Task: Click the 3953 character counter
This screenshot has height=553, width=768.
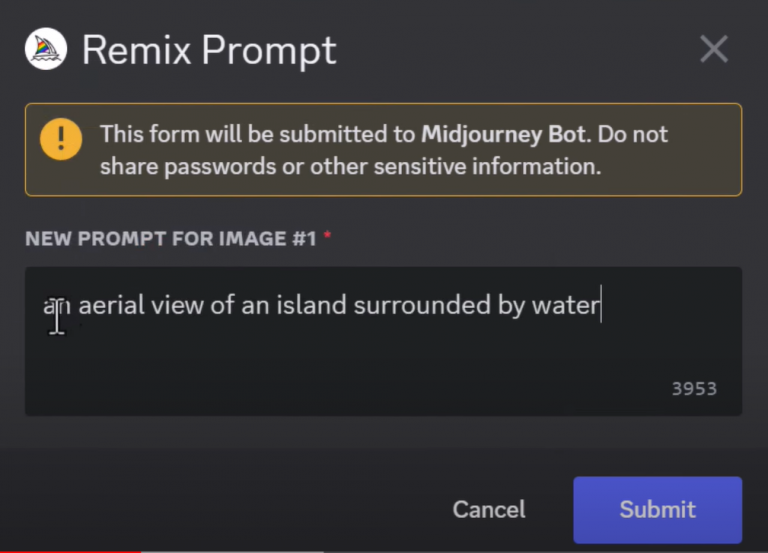Action: click(694, 389)
